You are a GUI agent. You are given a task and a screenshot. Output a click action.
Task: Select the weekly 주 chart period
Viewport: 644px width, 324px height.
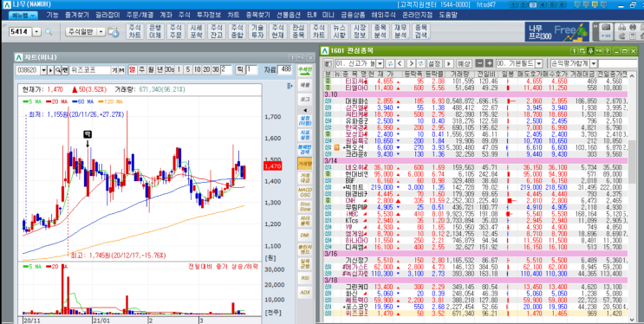141,70
